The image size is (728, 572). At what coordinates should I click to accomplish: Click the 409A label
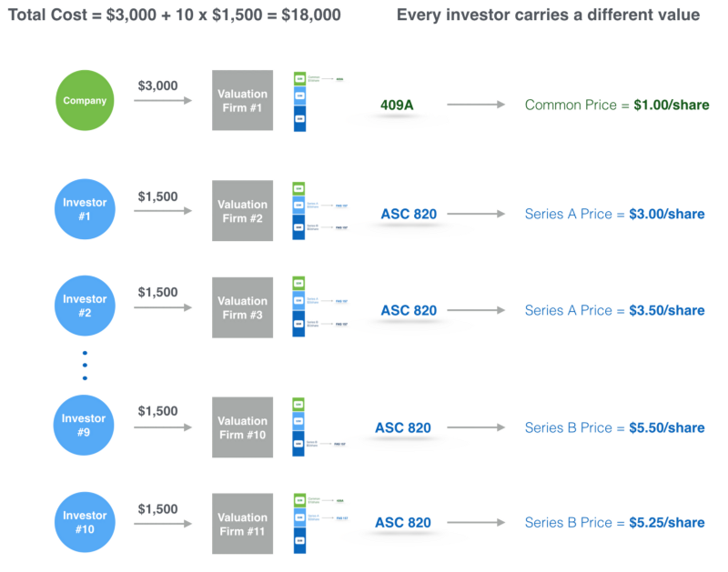point(397,105)
